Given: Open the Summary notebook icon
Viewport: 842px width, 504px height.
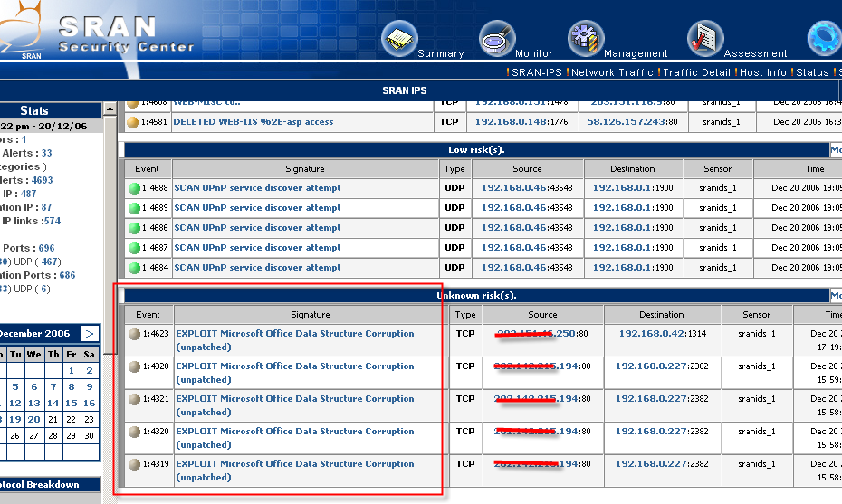Looking at the screenshot, I should pos(399,39).
